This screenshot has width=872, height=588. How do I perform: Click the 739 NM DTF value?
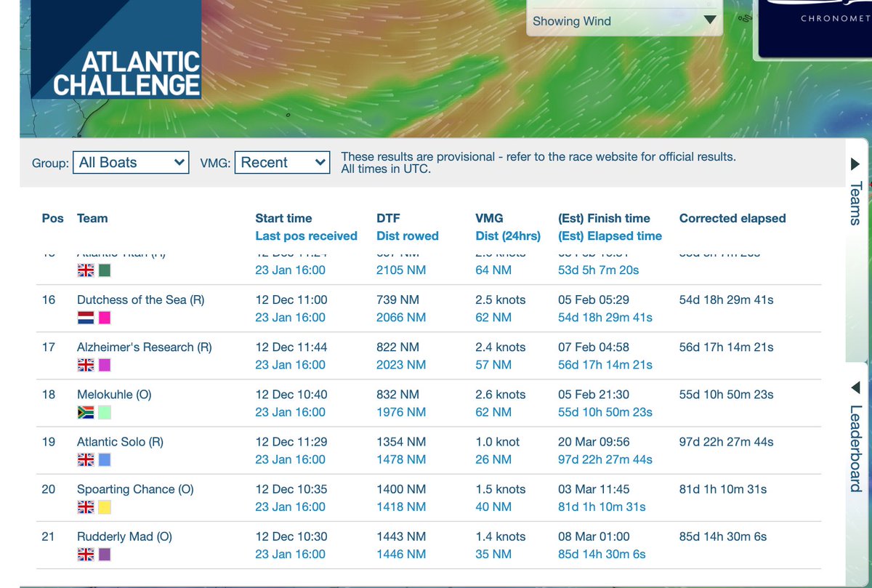pyautogui.click(x=397, y=299)
